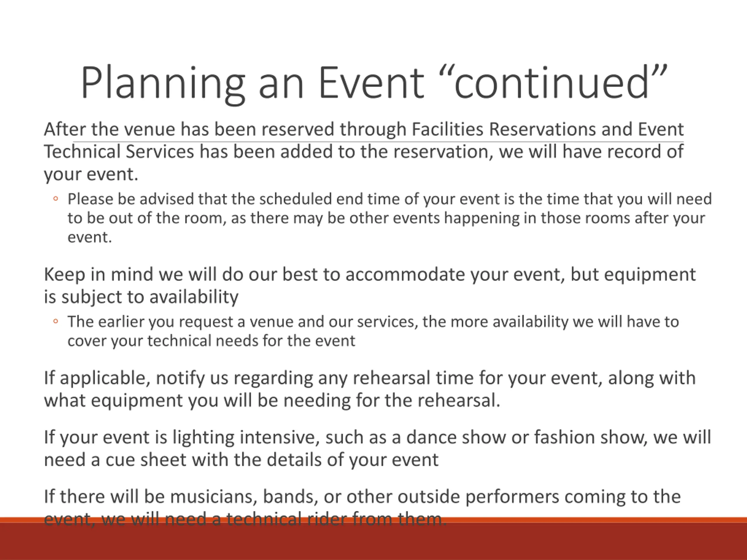Click the paragraph beginning 'If applicable, notify us'
This screenshot has width=747, height=560.
(x=370, y=389)
